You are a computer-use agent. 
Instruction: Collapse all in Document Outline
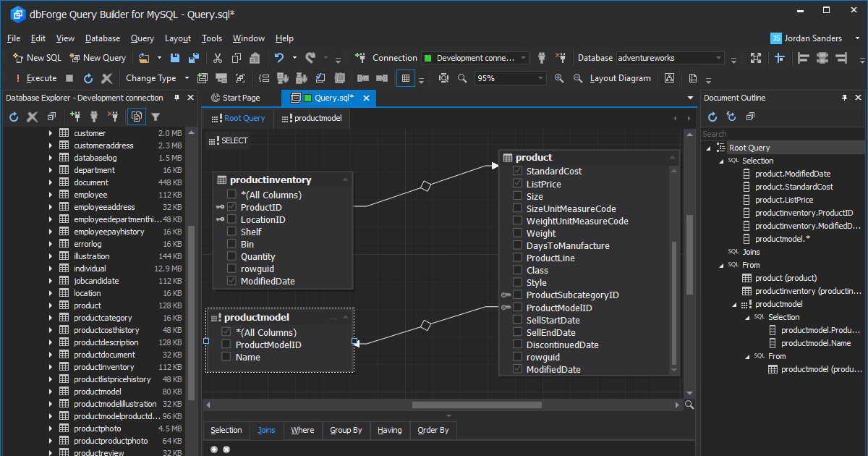(x=750, y=117)
